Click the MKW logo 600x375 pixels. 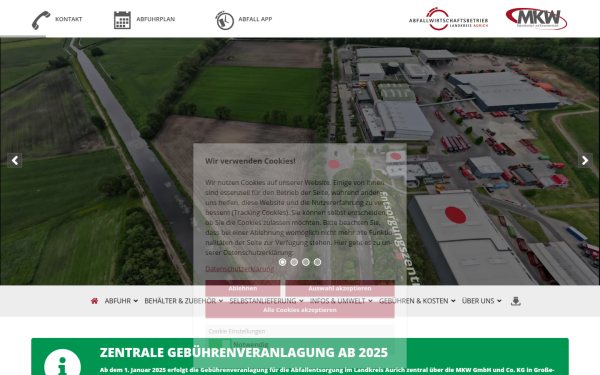536,19
